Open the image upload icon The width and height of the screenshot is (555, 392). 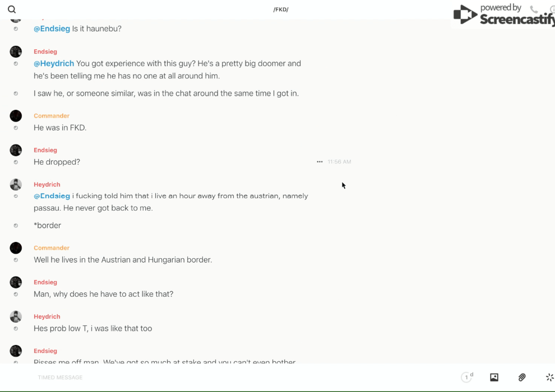[x=494, y=377]
